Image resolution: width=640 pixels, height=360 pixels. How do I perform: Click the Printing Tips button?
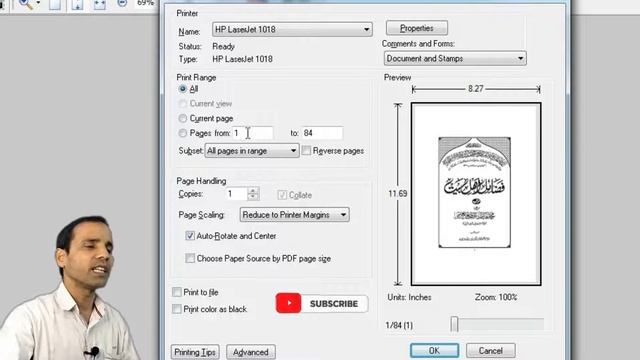195,352
